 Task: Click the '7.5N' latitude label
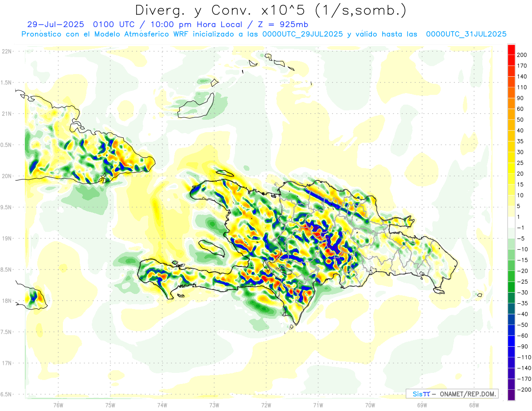[x=6, y=332]
